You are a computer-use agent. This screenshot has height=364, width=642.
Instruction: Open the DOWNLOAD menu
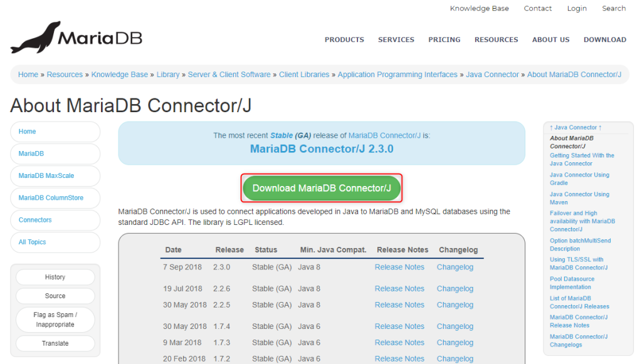(x=605, y=39)
